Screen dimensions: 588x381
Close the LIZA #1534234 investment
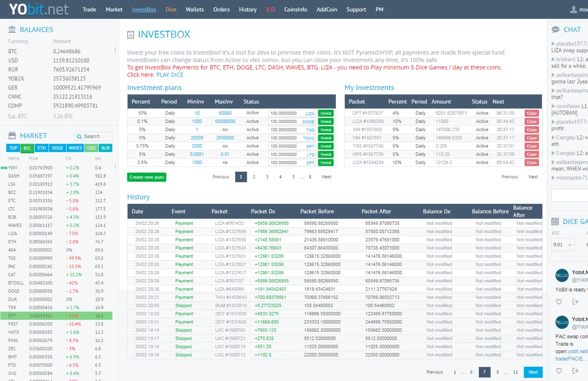coord(532,163)
